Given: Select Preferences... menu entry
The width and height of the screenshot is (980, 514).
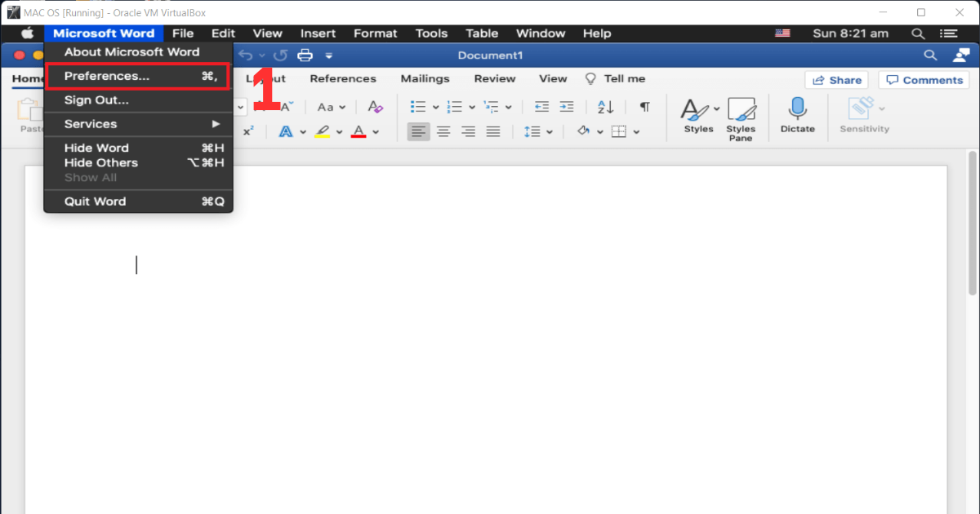Looking at the screenshot, I should tap(138, 76).
